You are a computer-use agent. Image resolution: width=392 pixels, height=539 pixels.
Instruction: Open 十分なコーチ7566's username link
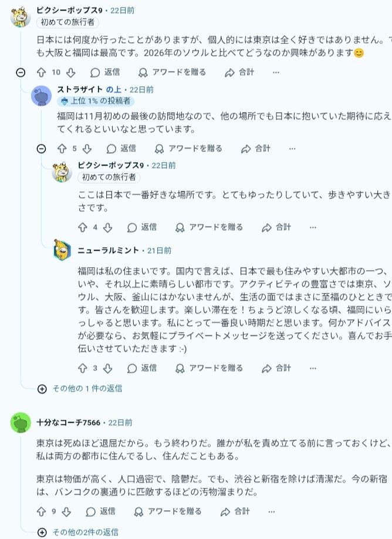pyautogui.click(x=68, y=422)
